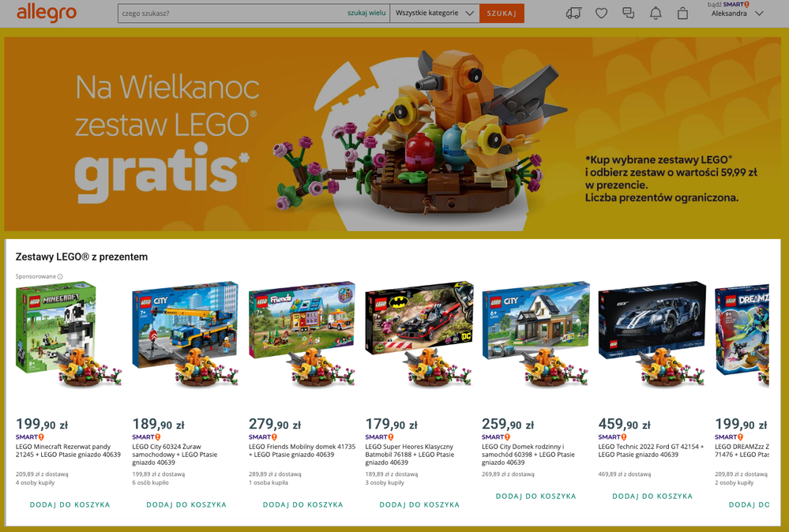Open LEGO City Żuraw samochodowy product title
Viewport: 789px width, 532px height.
175,455
